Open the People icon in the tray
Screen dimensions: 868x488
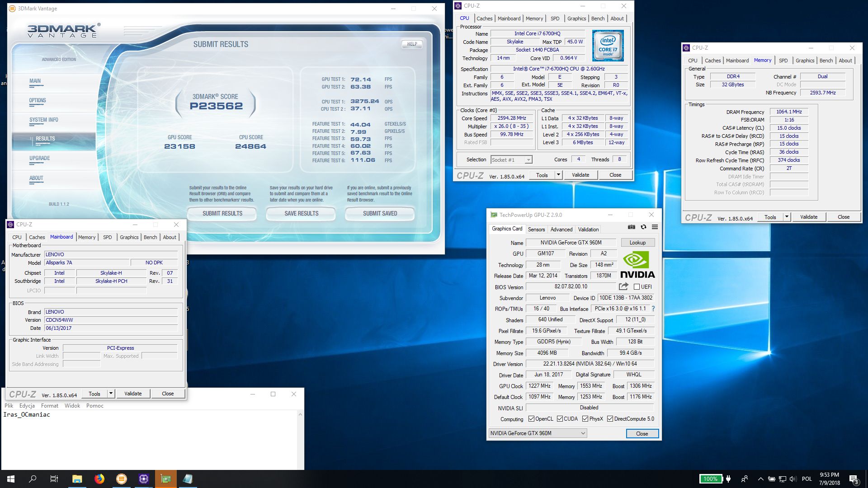pyautogui.click(x=745, y=479)
